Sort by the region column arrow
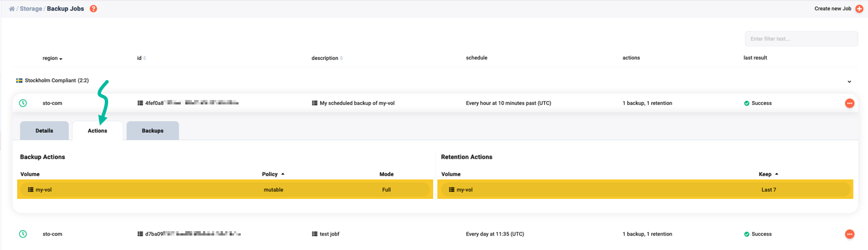868x250 pixels. [x=61, y=58]
